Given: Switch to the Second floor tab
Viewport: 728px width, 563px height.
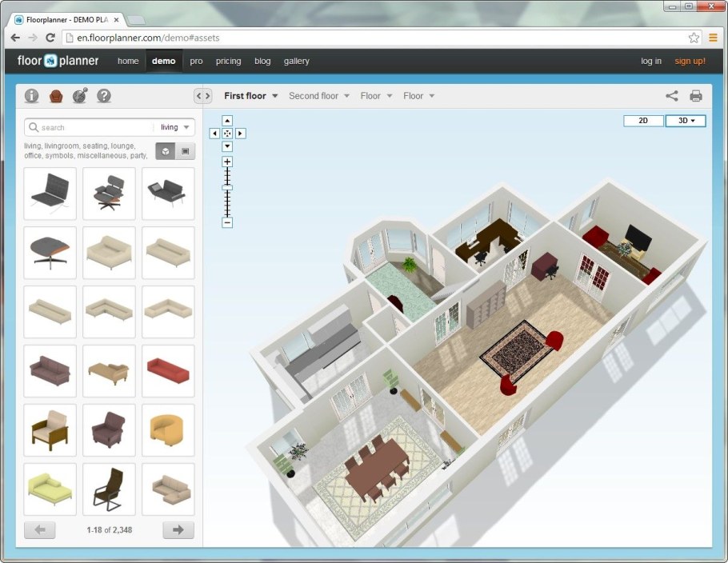Looking at the screenshot, I should click(x=314, y=95).
